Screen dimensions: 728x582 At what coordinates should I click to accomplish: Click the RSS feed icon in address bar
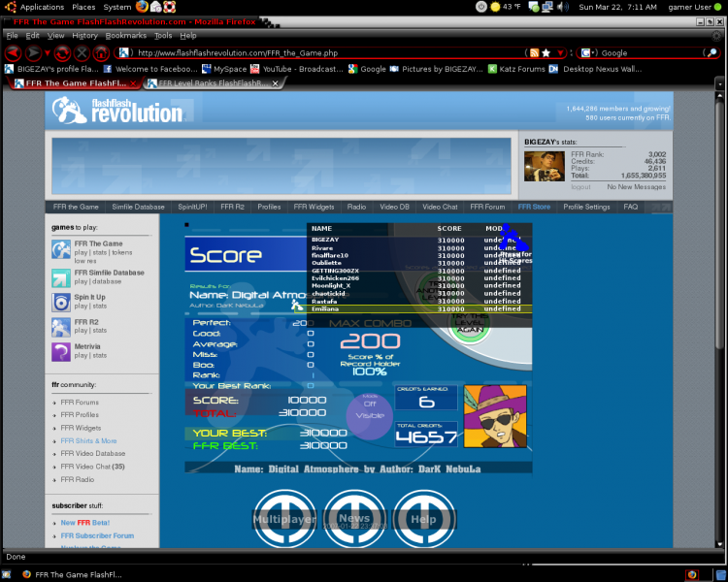535,53
